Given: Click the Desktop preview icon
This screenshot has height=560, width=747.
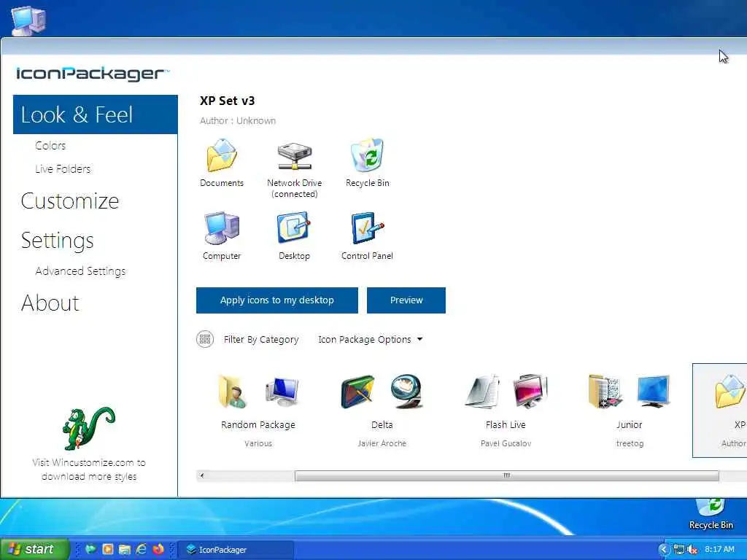Looking at the screenshot, I should click(294, 228).
